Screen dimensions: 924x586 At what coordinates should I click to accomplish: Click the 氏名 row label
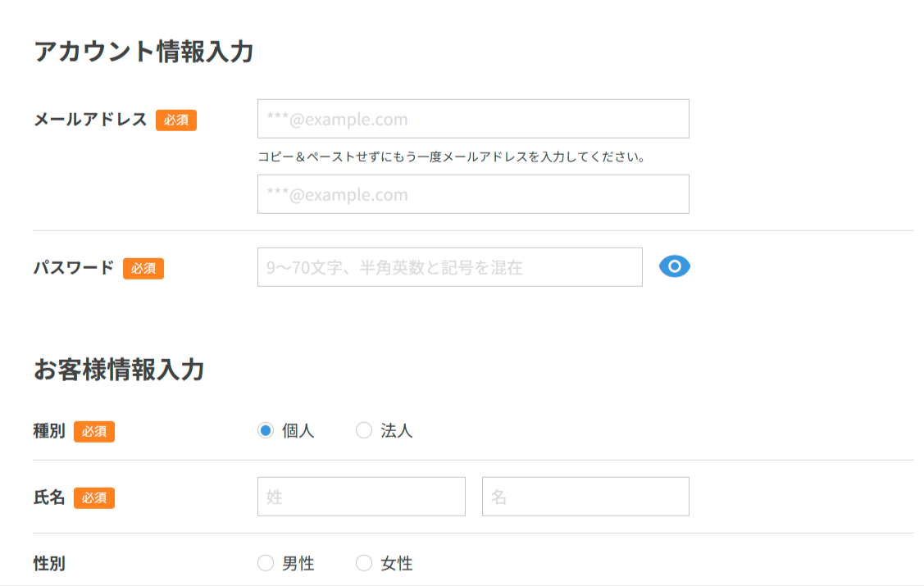pyautogui.click(x=49, y=497)
